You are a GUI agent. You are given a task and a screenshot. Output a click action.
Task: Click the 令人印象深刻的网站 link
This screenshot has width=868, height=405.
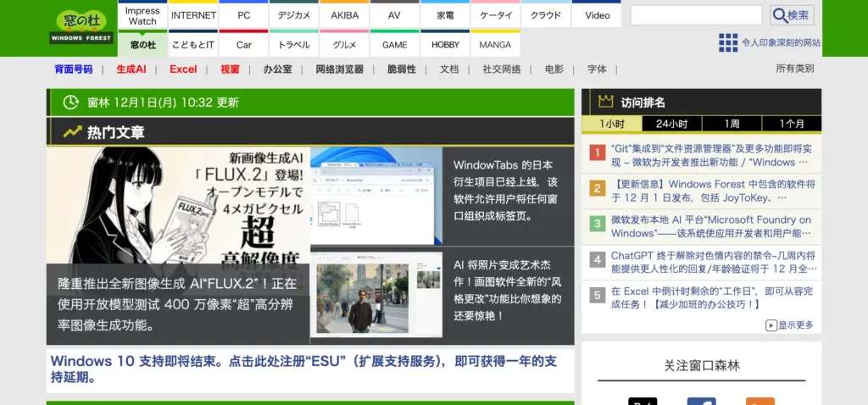coord(781,42)
